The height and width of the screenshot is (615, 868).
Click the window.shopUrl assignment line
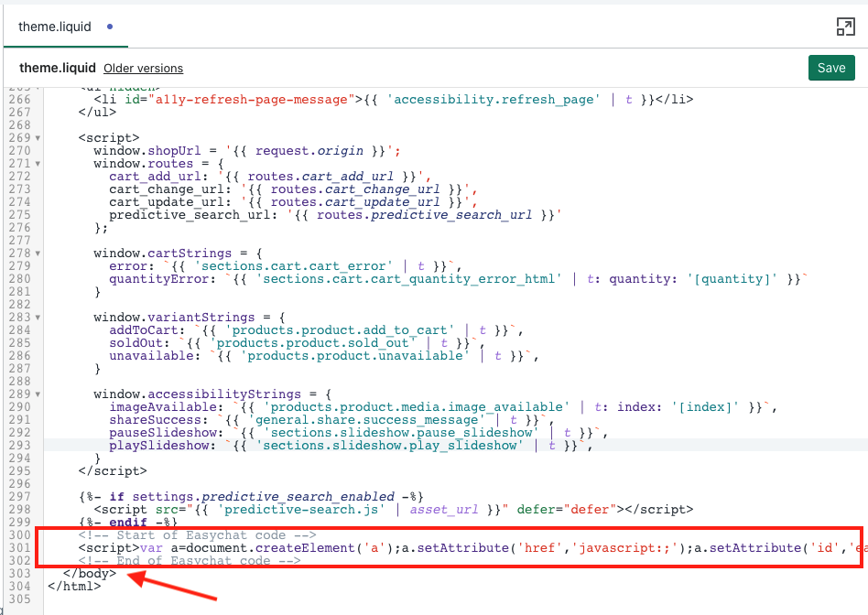point(247,151)
